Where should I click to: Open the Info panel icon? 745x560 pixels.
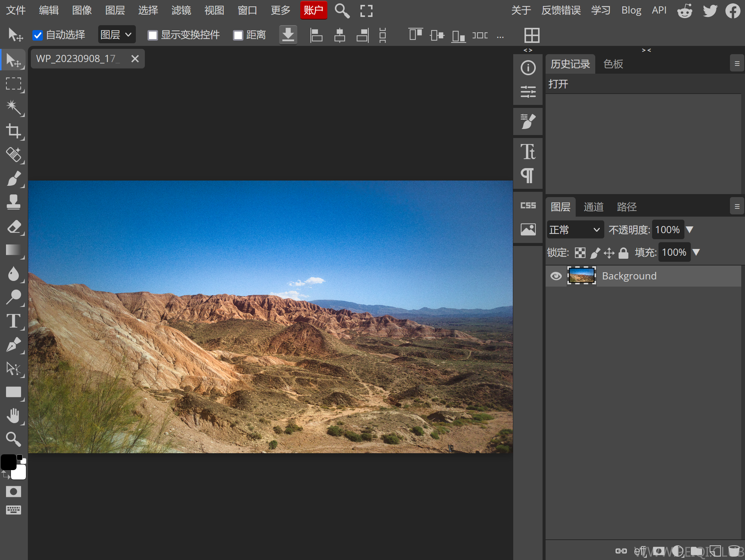tap(528, 68)
